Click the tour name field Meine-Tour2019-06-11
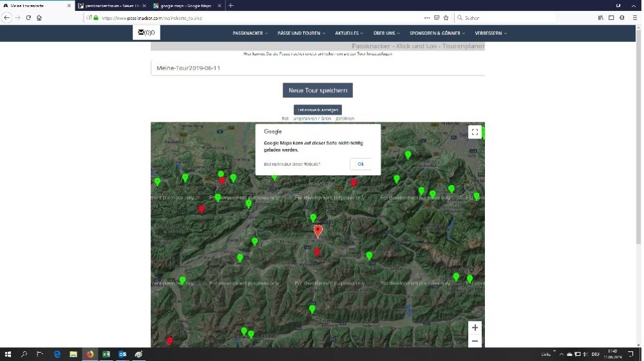 [317, 68]
